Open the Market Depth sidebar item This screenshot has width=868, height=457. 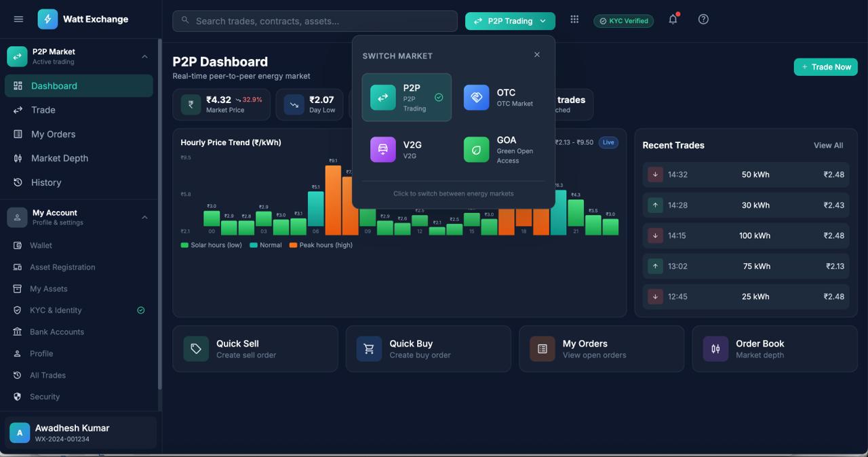pyautogui.click(x=61, y=158)
